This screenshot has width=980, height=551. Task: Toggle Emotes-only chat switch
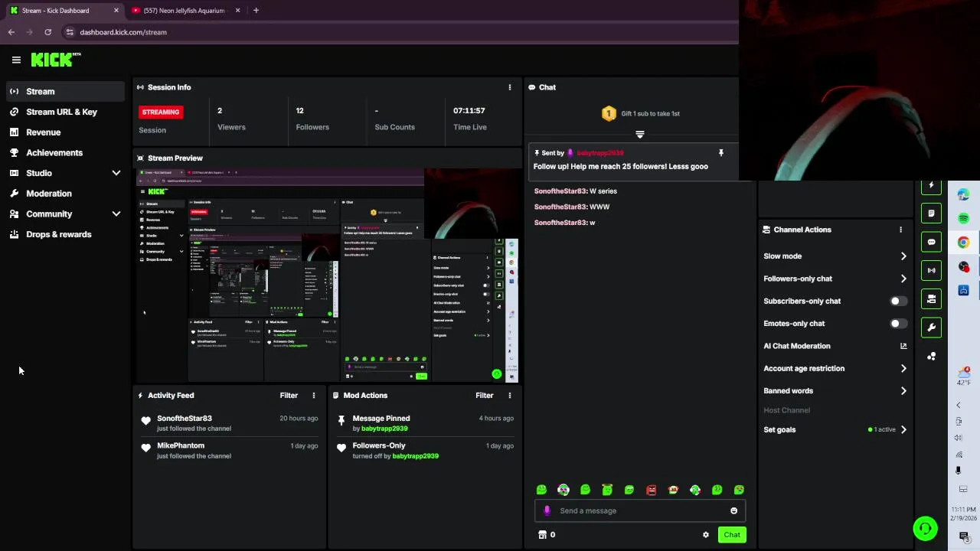click(x=898, y=324)
